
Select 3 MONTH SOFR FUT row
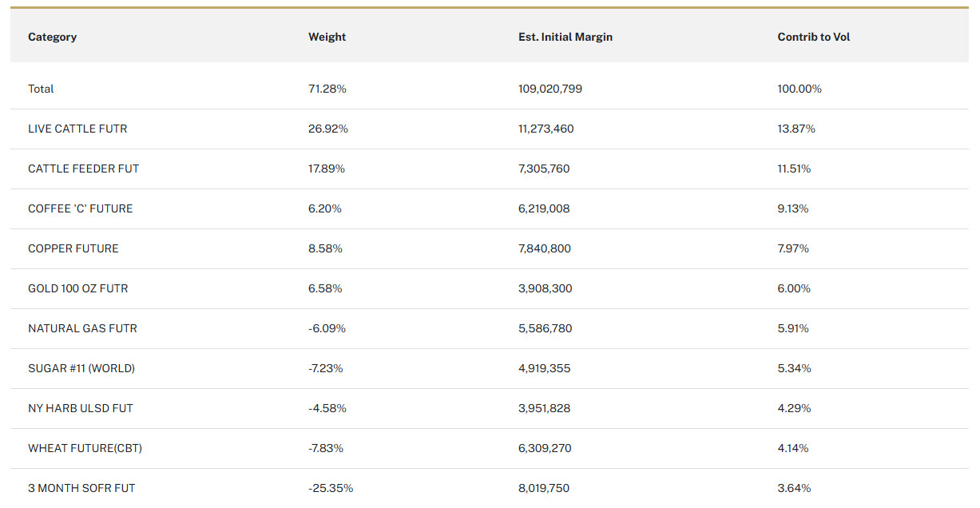pos(76,488)
